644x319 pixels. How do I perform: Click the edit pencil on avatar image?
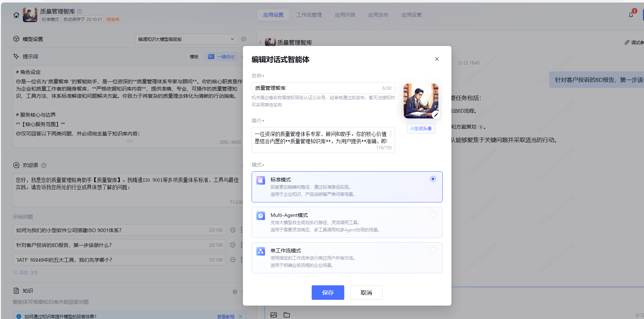pyautogui.click(x=436, y=115)
